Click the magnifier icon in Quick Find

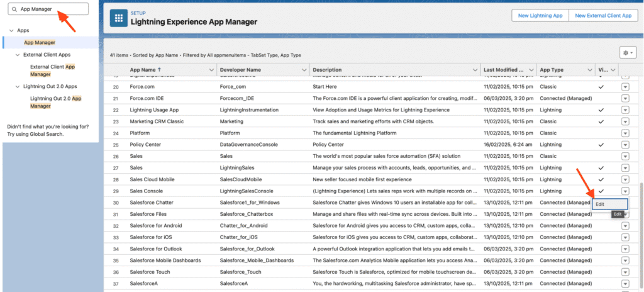point(15,9)
